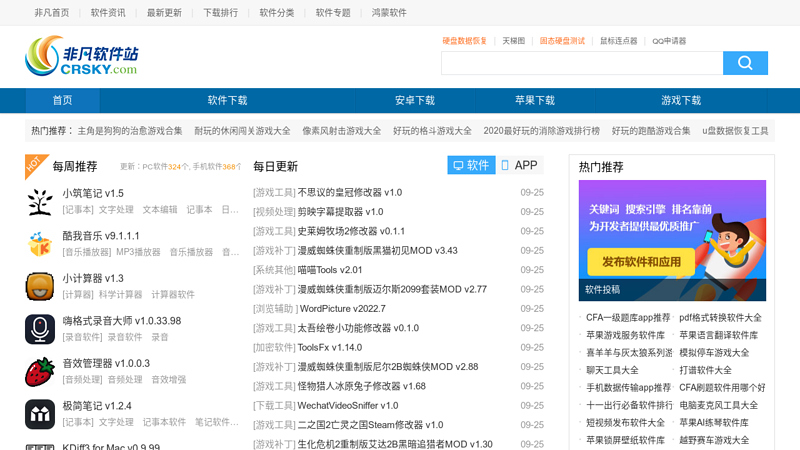Click the magnifier search button
The width and height of the screenshot is (800, 450).
tap(745, 63)
